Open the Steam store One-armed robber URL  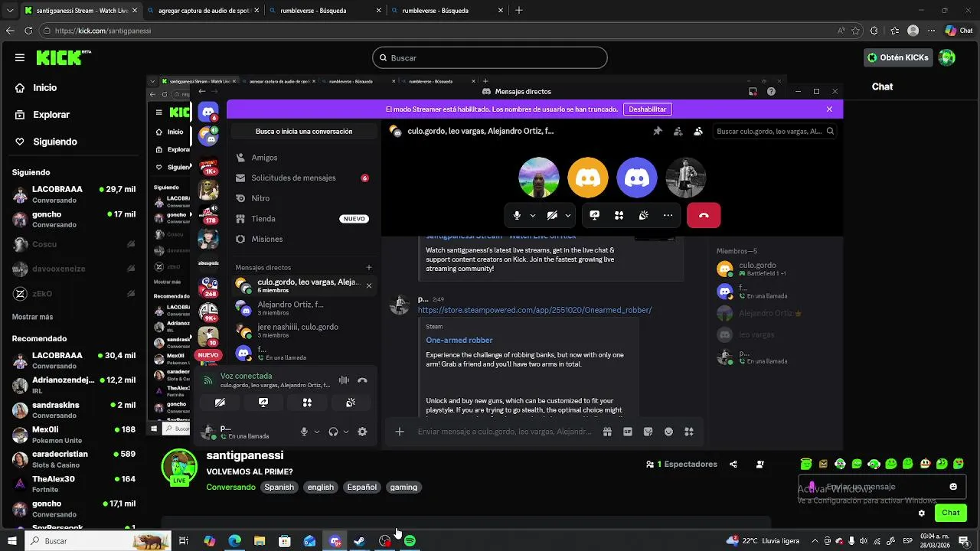pos(534,310)
